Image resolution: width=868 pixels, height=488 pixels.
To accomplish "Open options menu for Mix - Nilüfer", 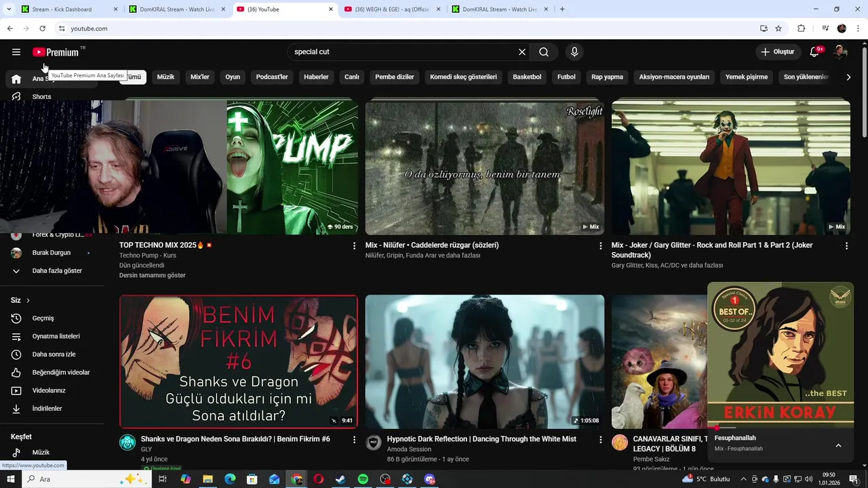I will click(x=600, y=246).
